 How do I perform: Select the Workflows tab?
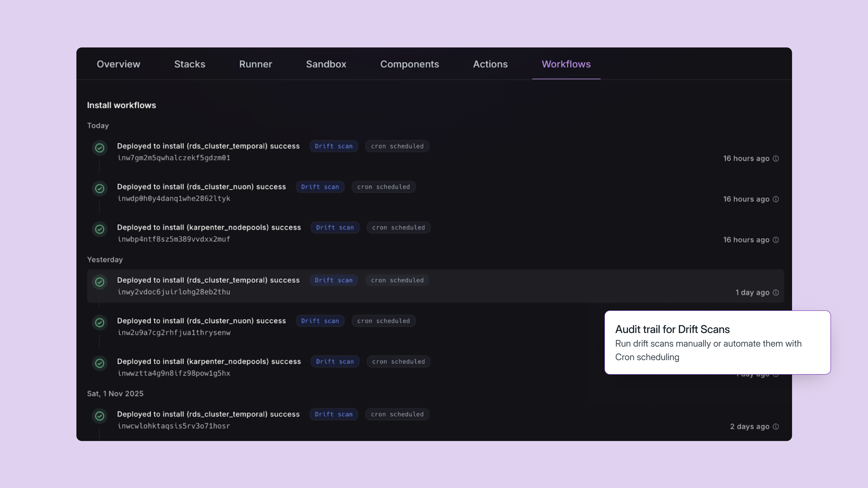coord(566,64)
